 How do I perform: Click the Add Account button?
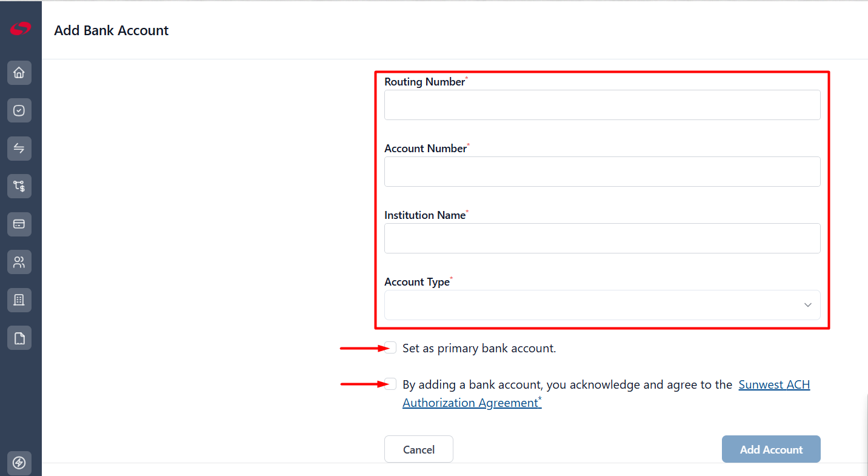pyautogui.click(x=771, y=449)
